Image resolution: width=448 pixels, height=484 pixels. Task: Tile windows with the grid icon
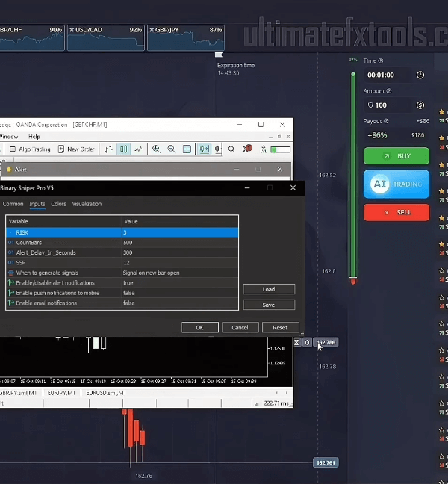point(187,149)
